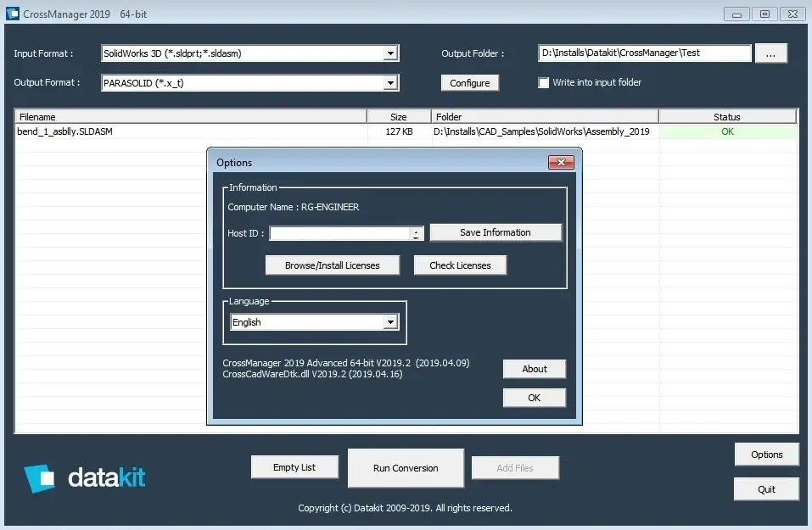This screenshot has height=530, width=812.
Task: Click the CrossManager app icon in title bar
Action: (x=13, y=14)
